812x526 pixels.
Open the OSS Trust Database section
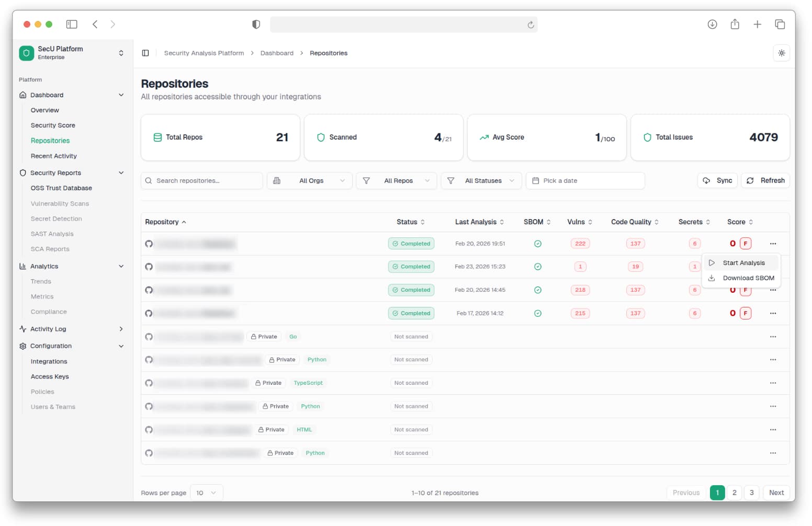pos(61,188)
